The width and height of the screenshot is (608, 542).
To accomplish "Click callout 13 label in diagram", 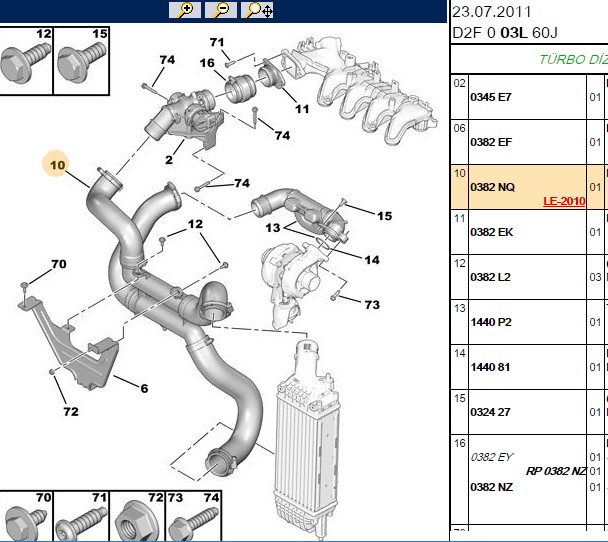I will click(x=273, y=228).
